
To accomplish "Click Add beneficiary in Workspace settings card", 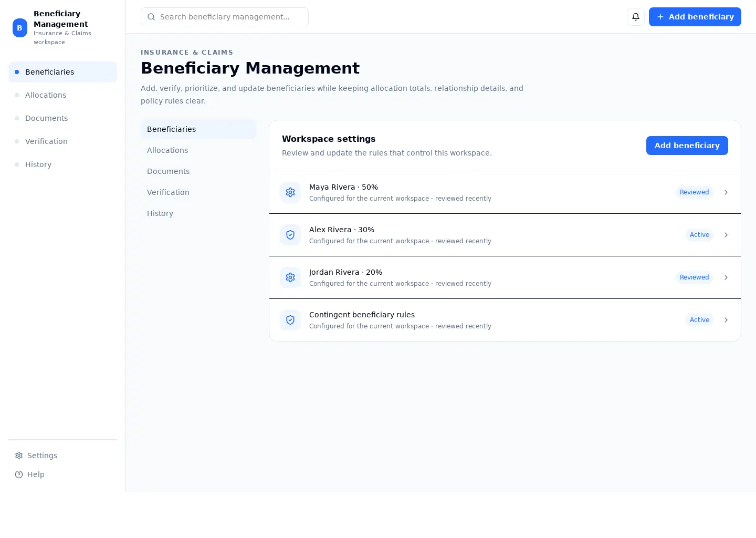I will point(687,146).
